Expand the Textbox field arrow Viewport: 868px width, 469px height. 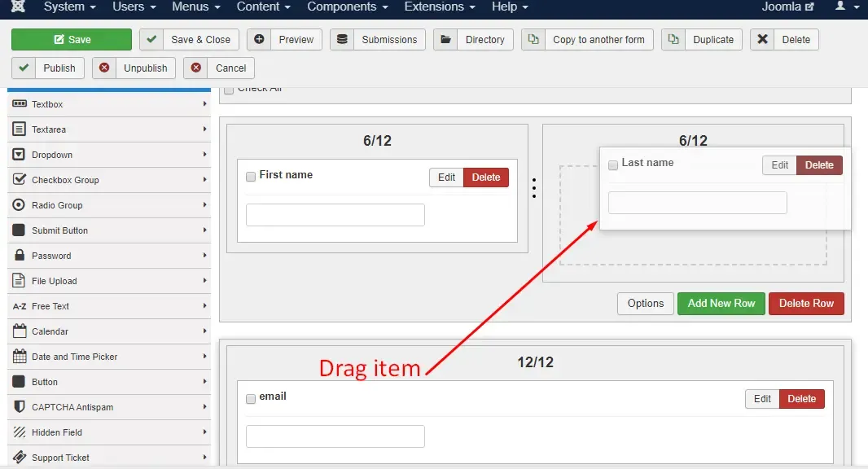(x=205, y=103)
